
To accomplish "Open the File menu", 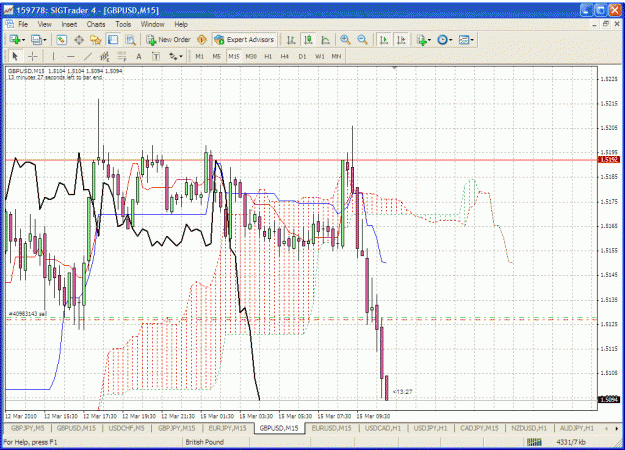I will [x=23, y=24].
